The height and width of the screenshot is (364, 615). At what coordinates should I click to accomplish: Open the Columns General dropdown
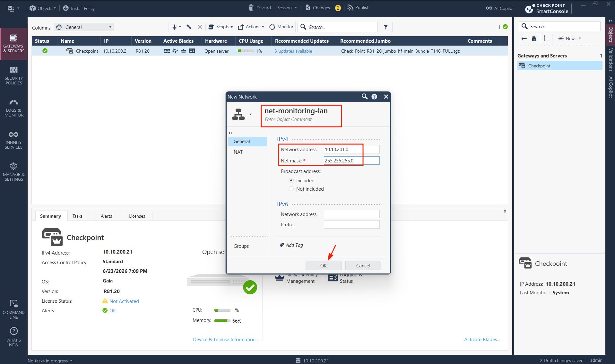point(84,27)
